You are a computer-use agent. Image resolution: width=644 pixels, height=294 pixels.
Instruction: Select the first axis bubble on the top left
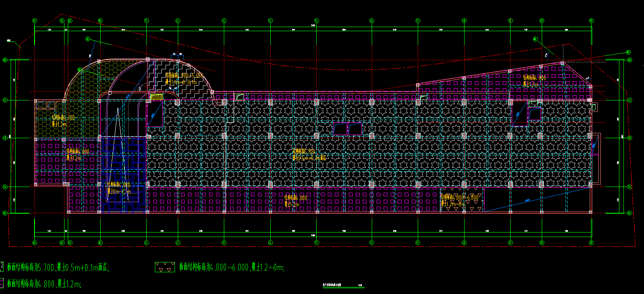point(35,20)
